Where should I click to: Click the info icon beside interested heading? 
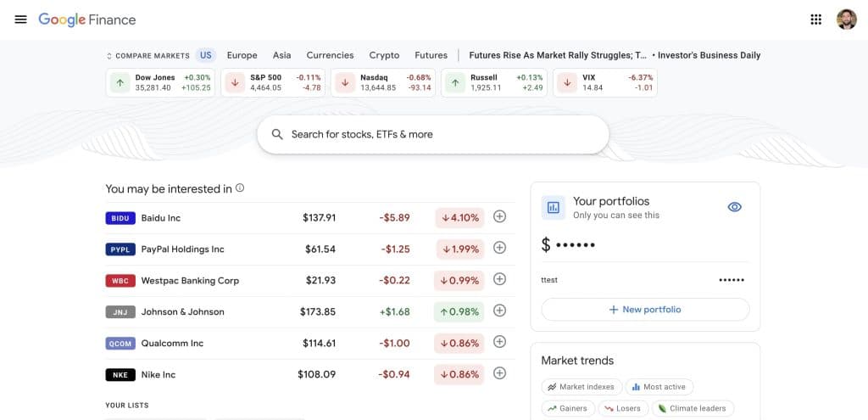point(240,188)
